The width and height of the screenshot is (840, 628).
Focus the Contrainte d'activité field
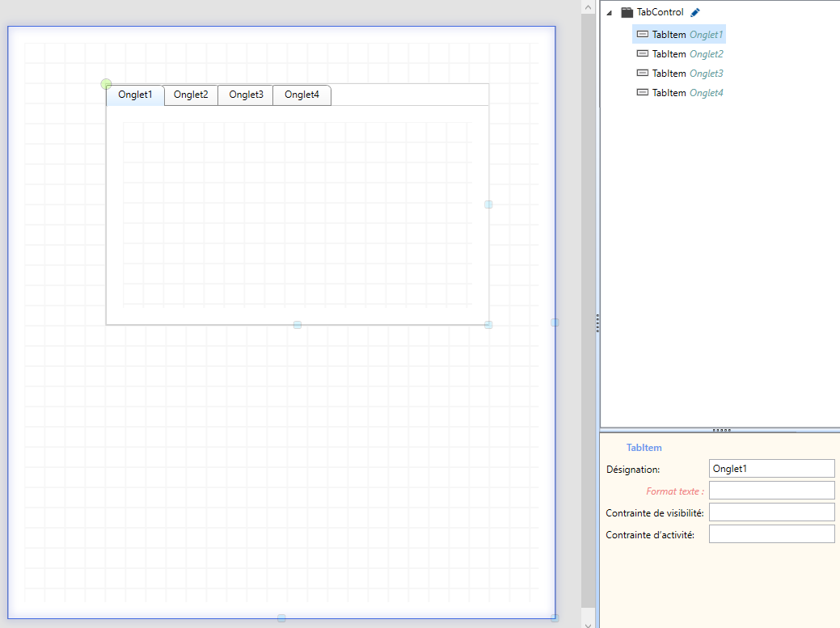771,534
